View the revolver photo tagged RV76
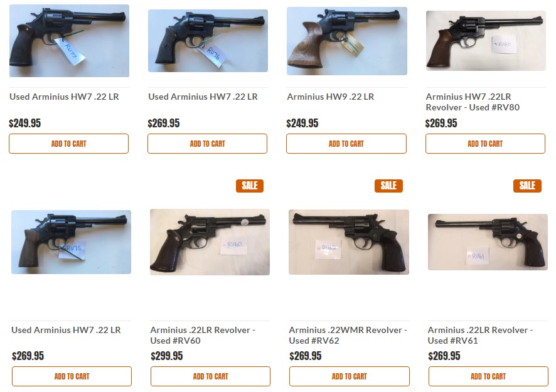This screenshot has width=556, height=392. [208, 41]
